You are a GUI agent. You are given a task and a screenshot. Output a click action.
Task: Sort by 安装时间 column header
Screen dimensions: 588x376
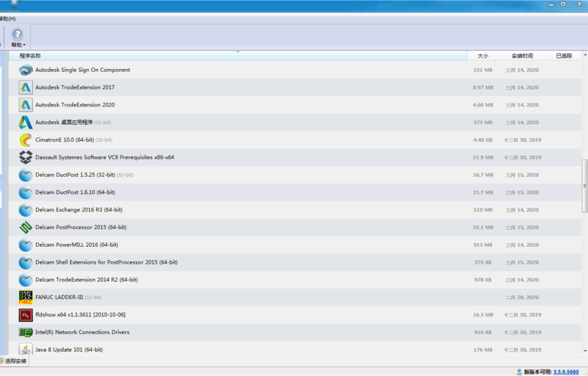(522, 56)
